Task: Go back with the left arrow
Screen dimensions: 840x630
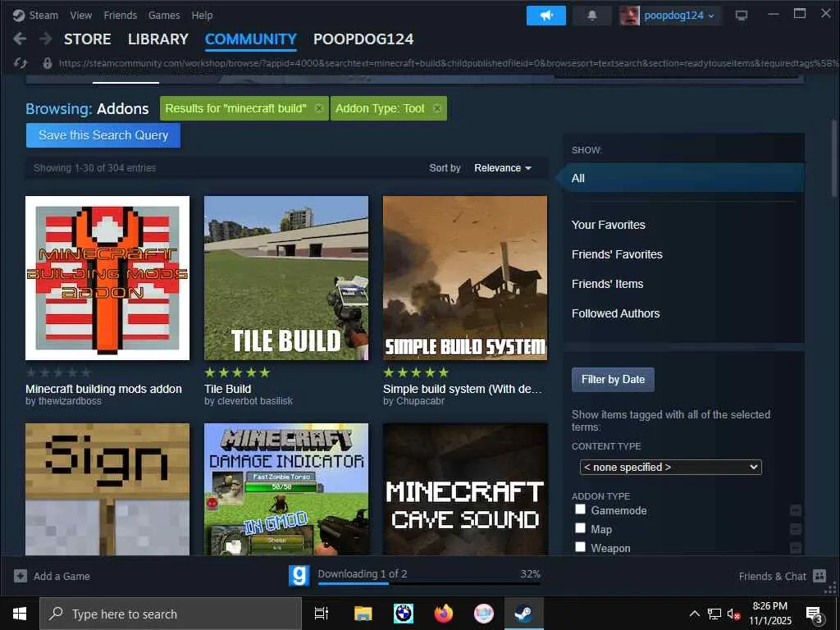Action: tap(20, 39)
